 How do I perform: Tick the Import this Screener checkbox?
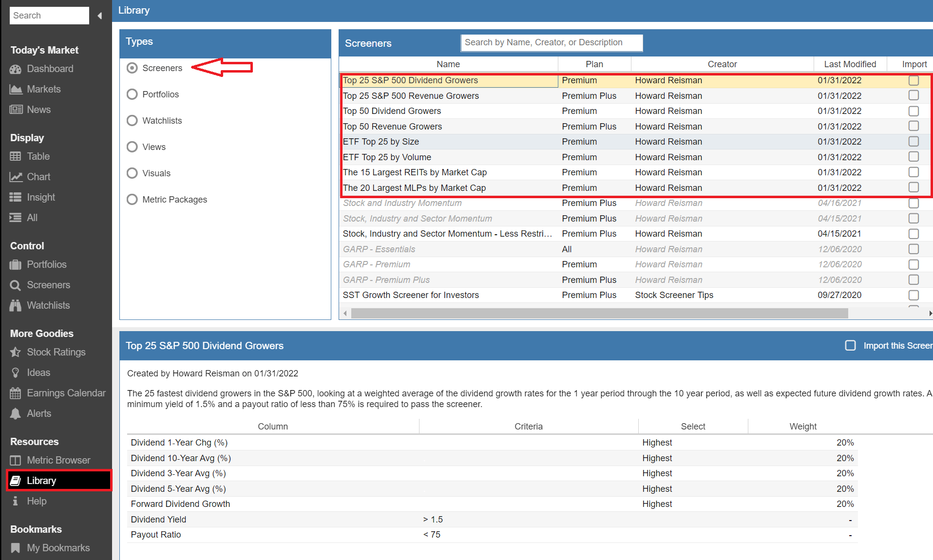coord(850,346)
